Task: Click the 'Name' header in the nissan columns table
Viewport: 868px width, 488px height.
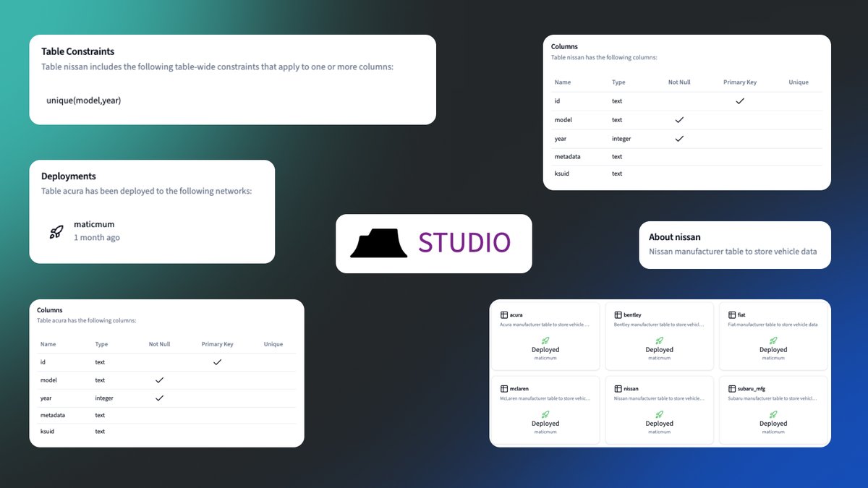Action: pos(563,82)
